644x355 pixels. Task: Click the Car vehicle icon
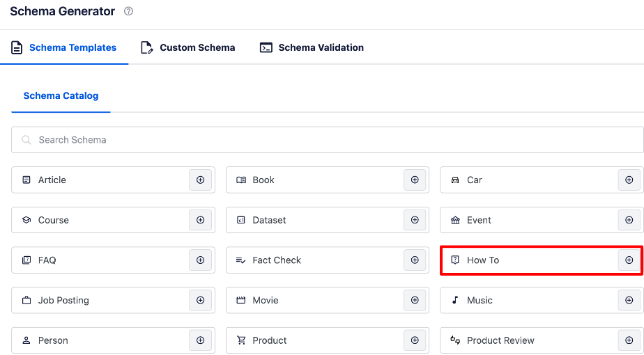pos(455,180)
